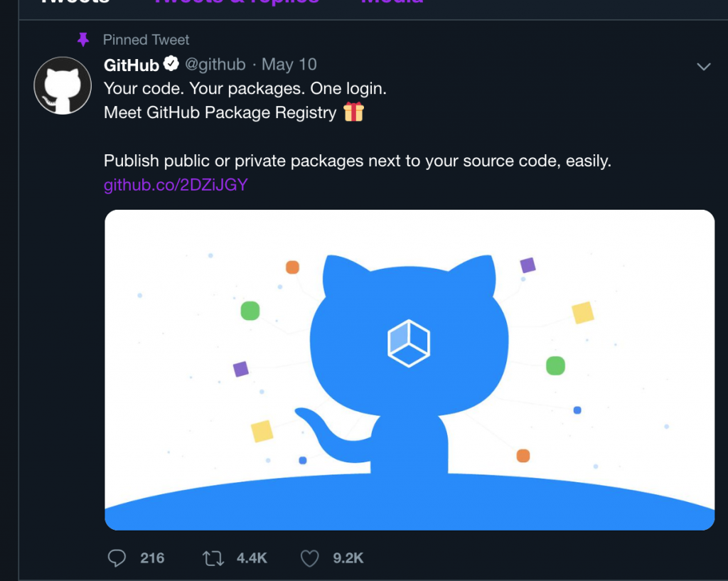Open GitHub's Octocat profile avatar
The width and height of the screenshot is (728, 581).
pos(63,85)
